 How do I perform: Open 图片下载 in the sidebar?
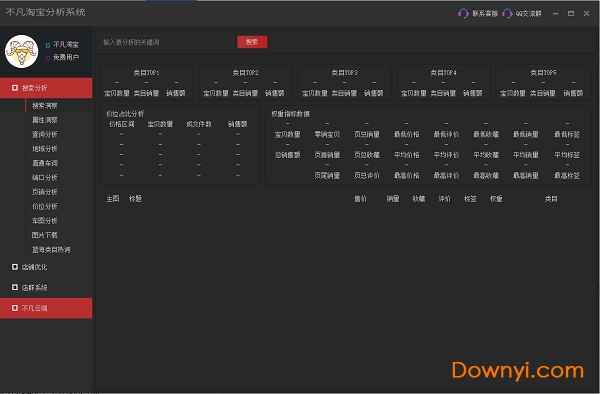45,235
